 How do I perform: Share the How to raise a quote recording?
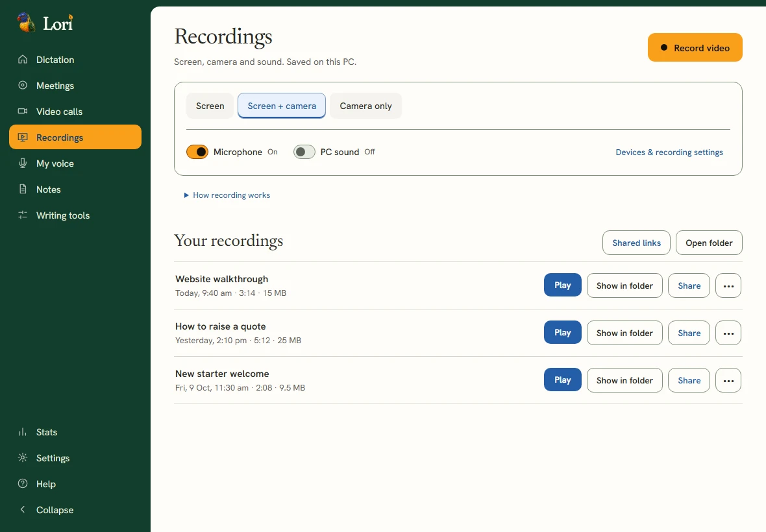pyautogui.click(x=689, y=333)
